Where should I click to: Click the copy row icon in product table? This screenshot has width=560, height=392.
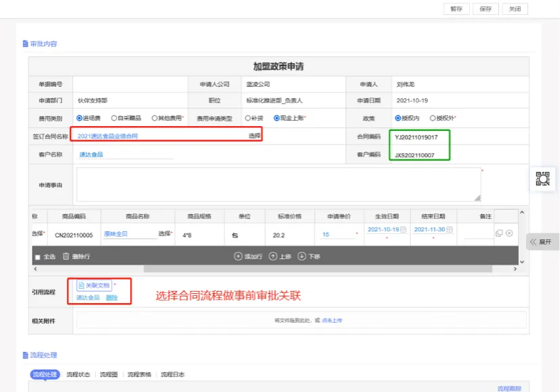pyautogui.click(x=499, y=233)
